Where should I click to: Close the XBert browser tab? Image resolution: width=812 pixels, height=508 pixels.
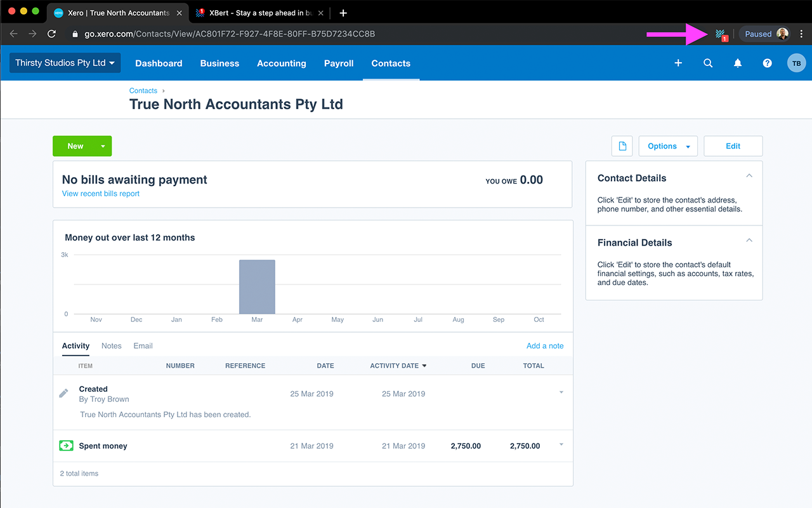320,13
